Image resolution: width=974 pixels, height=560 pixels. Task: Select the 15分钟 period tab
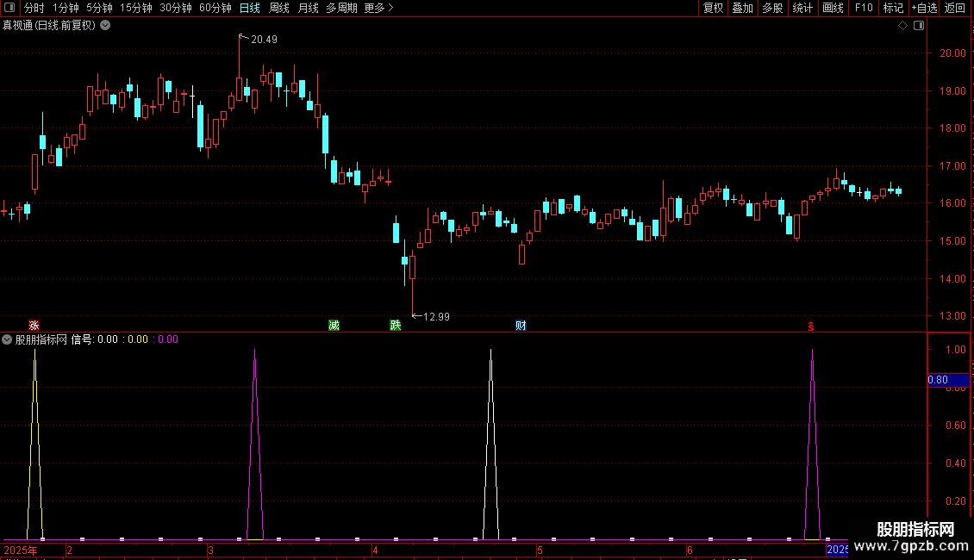135,8
